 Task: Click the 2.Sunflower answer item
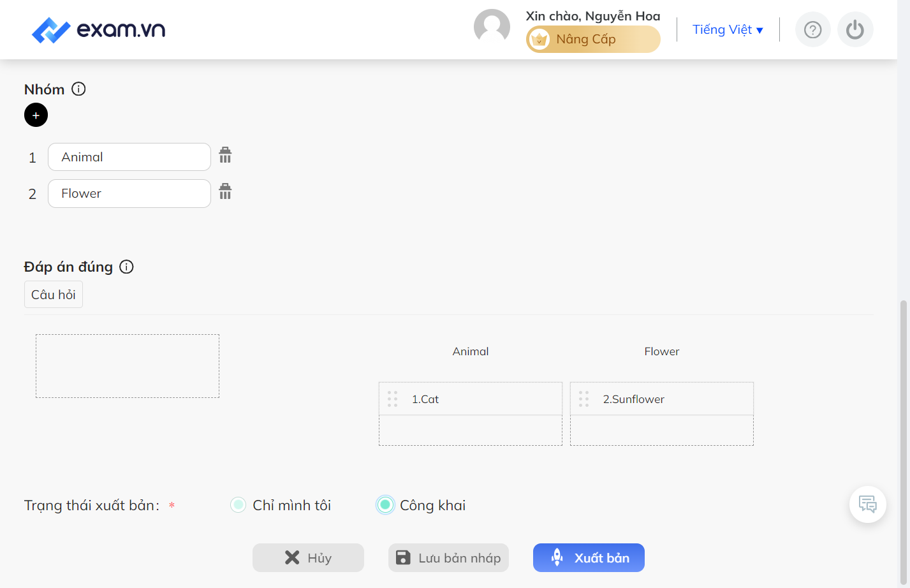click(x=662, y=399)
